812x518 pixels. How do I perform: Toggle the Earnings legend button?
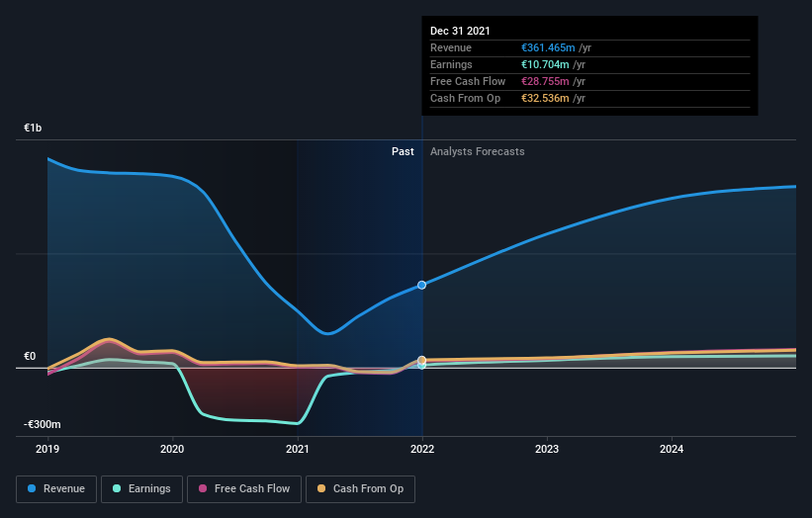pos(141,489)
